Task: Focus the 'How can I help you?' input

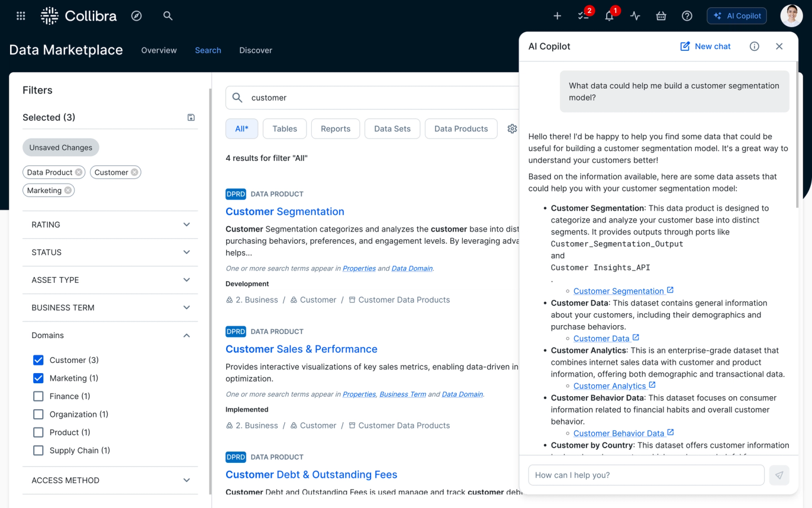Action: click(646, 475)
